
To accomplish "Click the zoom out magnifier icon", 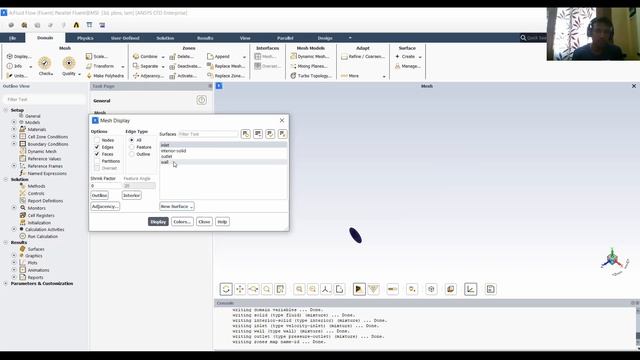I will coord(313,289).
